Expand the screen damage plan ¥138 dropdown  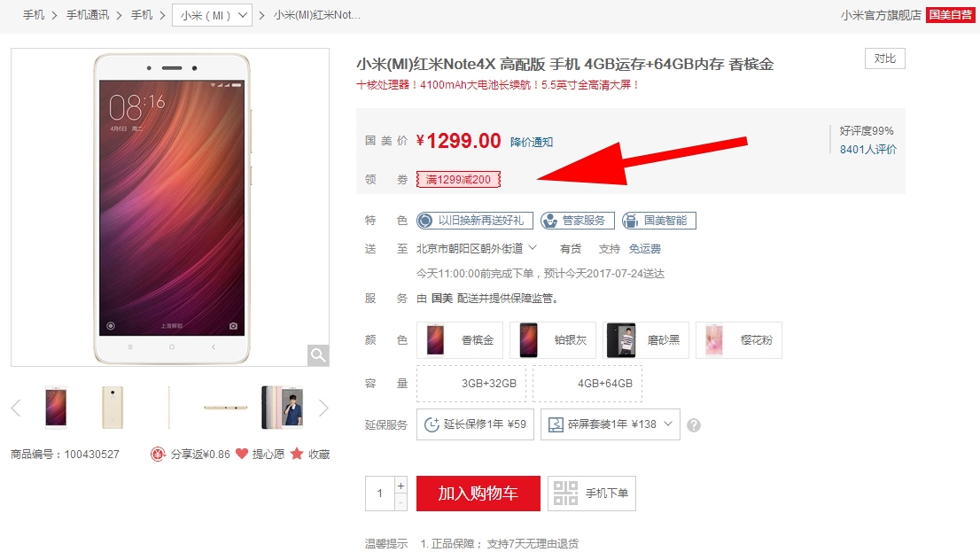pyautogui.click(x=610, y=424)
